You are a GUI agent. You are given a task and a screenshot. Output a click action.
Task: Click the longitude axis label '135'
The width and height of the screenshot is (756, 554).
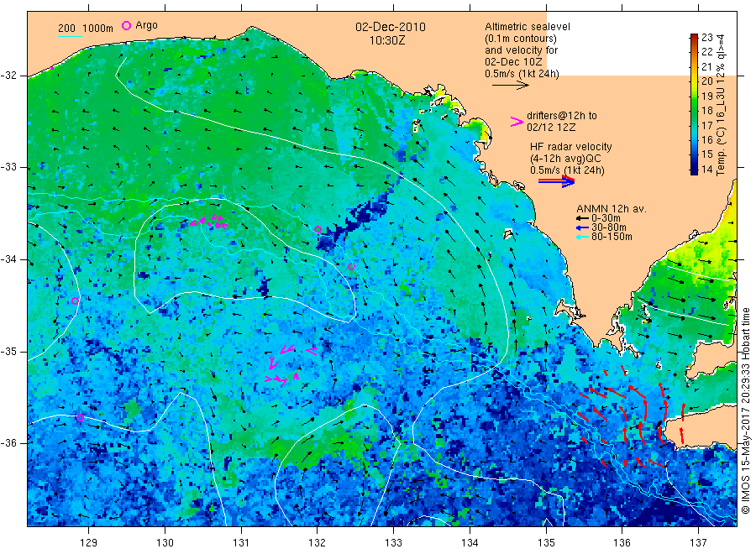(x=546, y=543)
